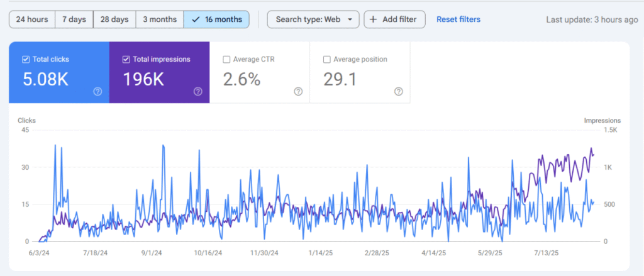Click the Reset filters link
644x276 pixels.
pyautogui.click(x=458, y=19)
